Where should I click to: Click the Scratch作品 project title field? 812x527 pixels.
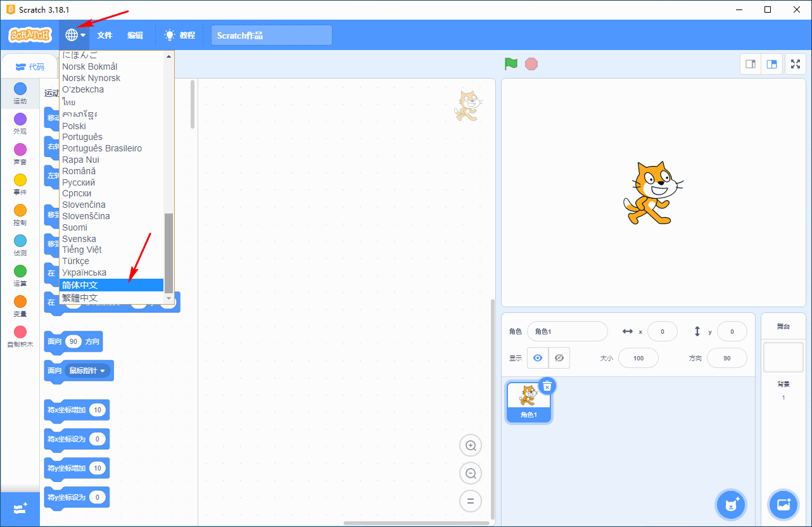[x=271, y=35]
